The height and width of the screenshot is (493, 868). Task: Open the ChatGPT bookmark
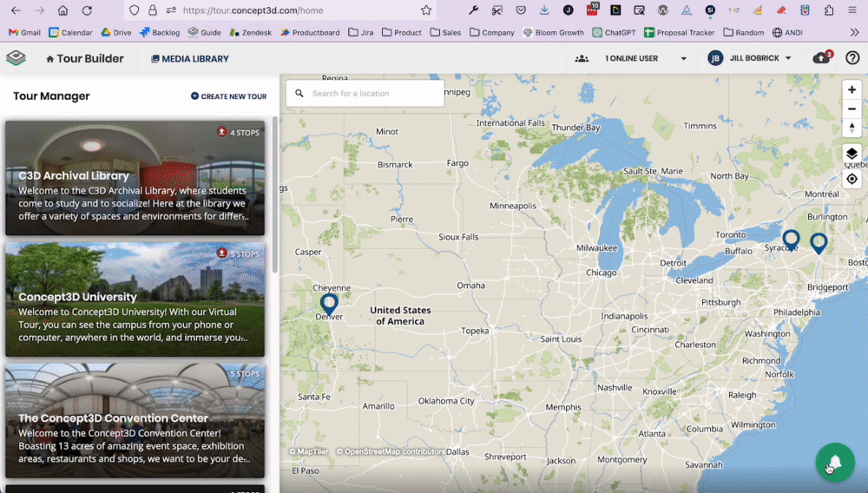pyautogui.click(x=614, y=33)
